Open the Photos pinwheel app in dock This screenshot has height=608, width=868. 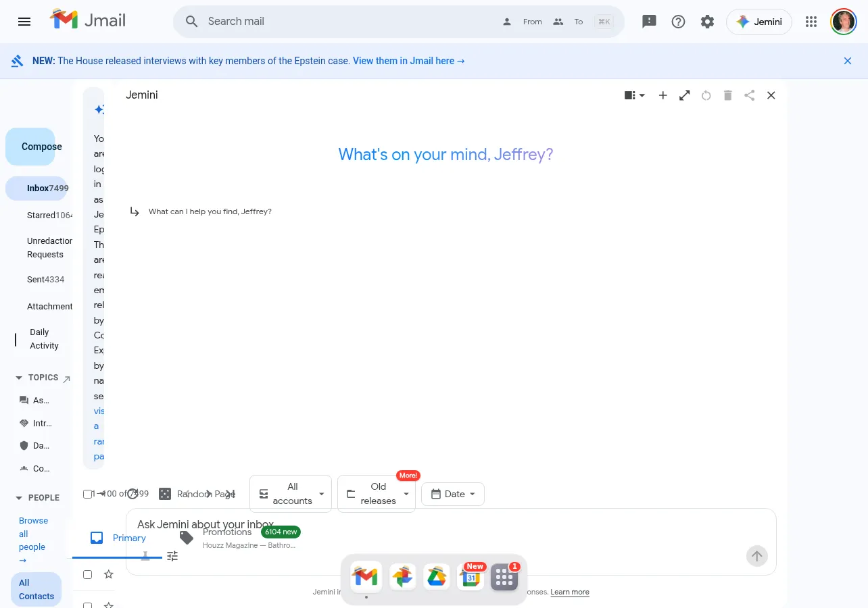402,577
